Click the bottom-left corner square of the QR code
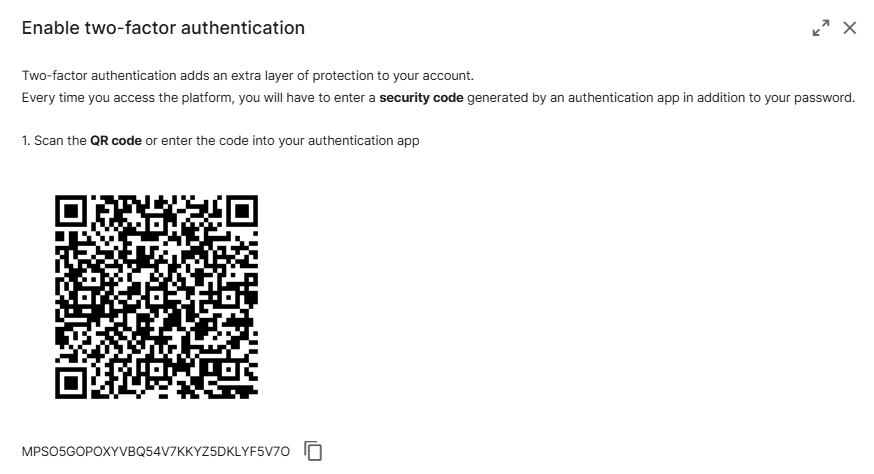The width and height of the screenshot is (874, 474). [x=71, y=382]
